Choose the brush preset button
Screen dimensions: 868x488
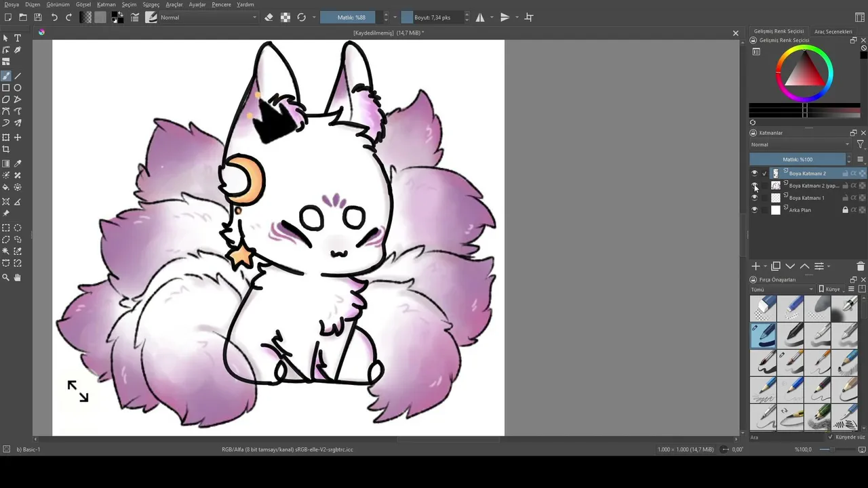point(151,17)
